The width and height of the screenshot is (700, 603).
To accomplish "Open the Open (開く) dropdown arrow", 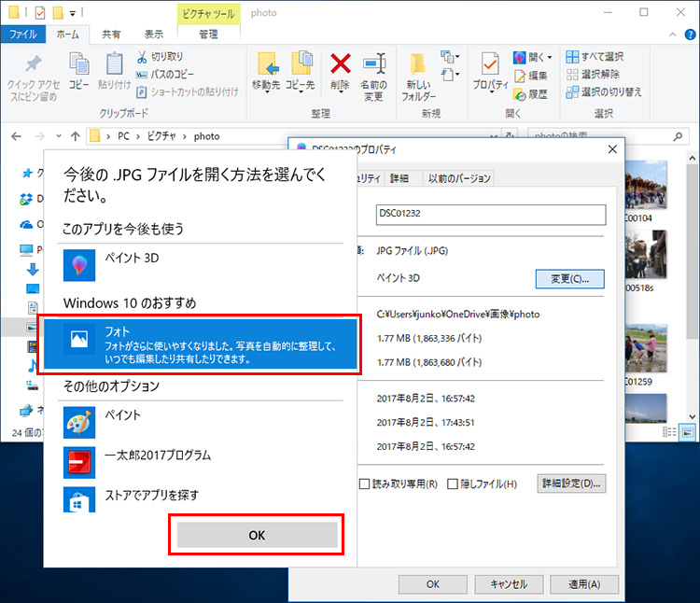I will point(550,57).
